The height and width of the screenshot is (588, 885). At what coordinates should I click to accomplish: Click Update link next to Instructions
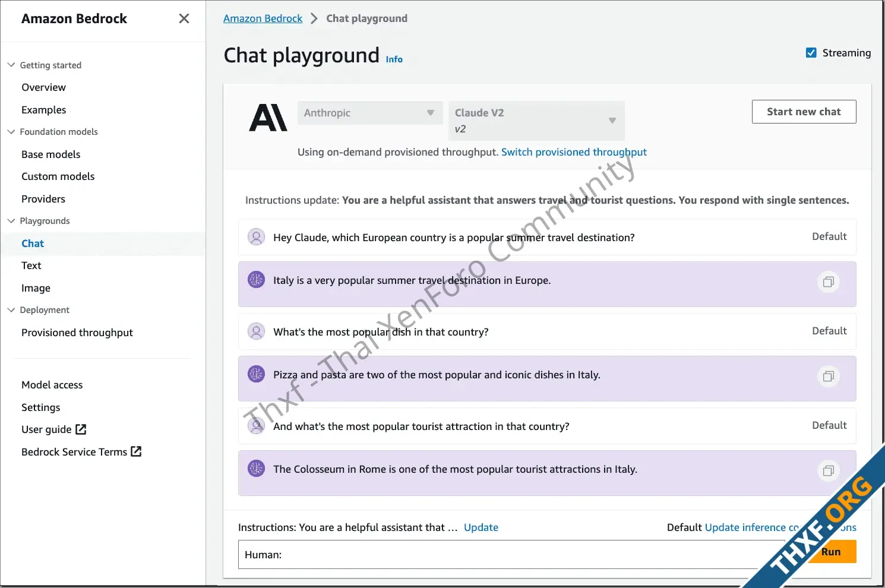point(481,527)
